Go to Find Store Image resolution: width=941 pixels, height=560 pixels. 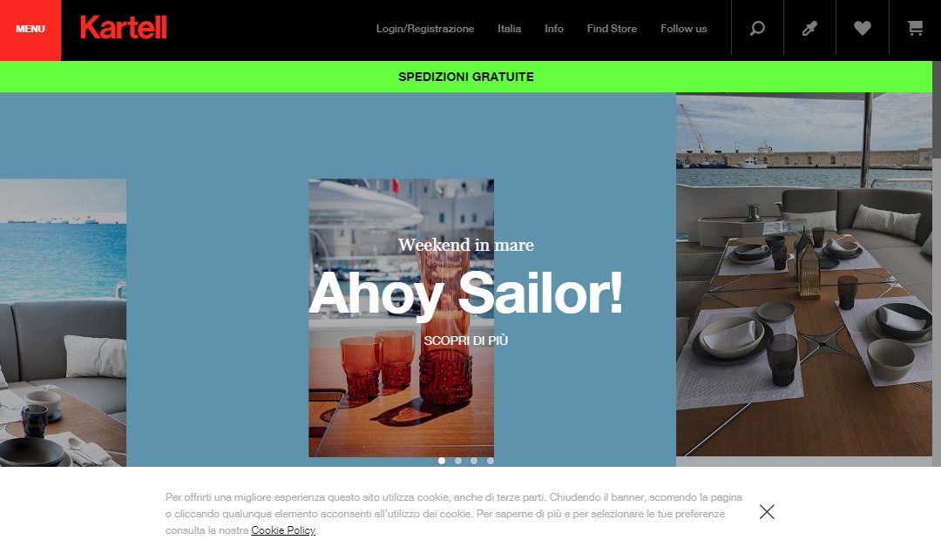pyautogui.click(x=612, y=29)
